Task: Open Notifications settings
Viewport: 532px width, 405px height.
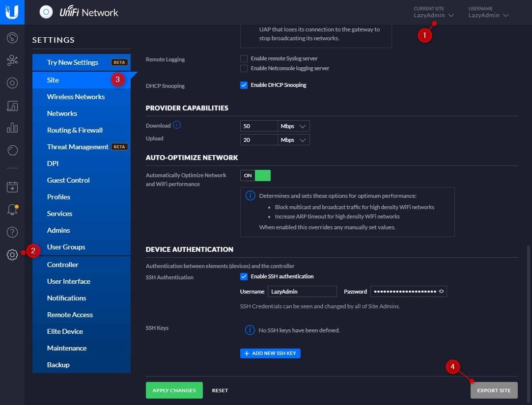Action: point(82,298)
